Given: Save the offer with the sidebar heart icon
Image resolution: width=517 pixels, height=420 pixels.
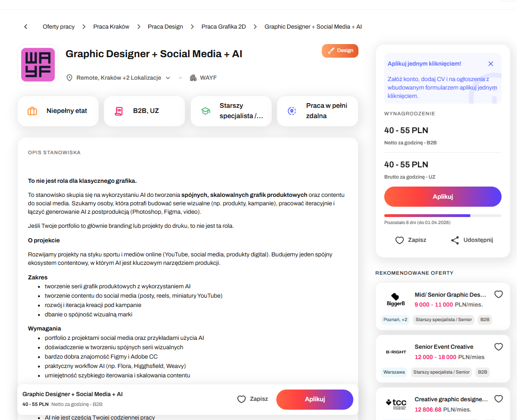Looking at the screenshot, I should click(400, 240).
